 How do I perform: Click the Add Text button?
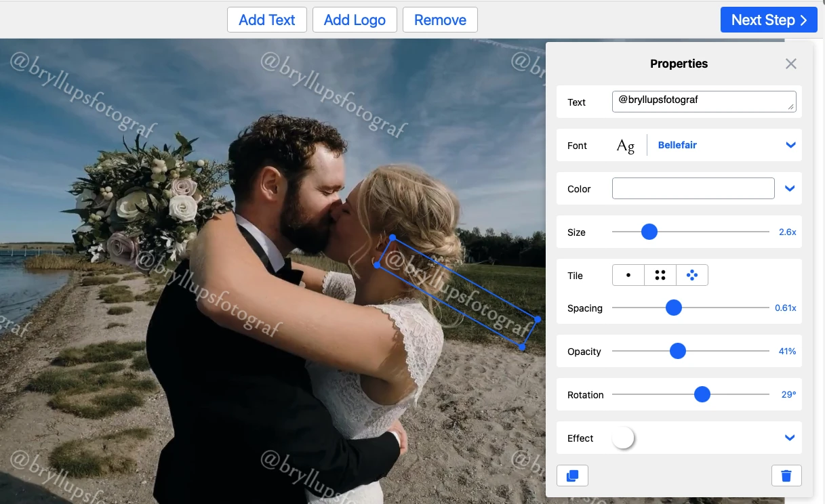coord(266,20)
